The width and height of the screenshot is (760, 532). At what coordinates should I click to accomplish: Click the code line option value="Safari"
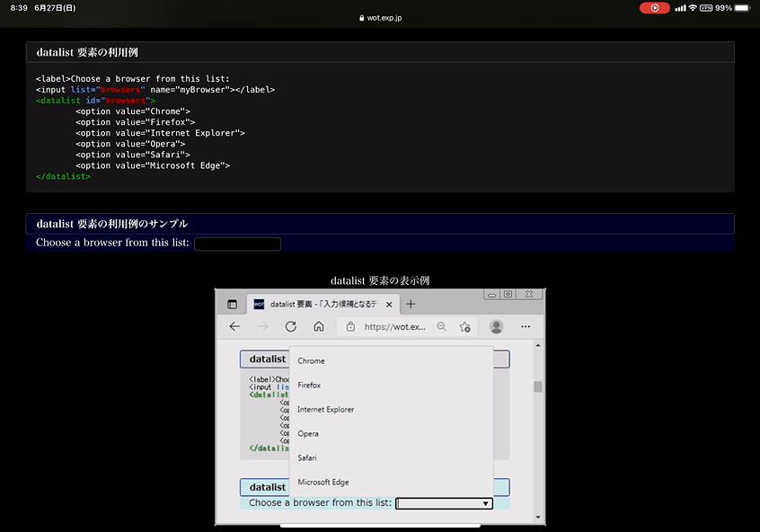click(x=133, y=155)
